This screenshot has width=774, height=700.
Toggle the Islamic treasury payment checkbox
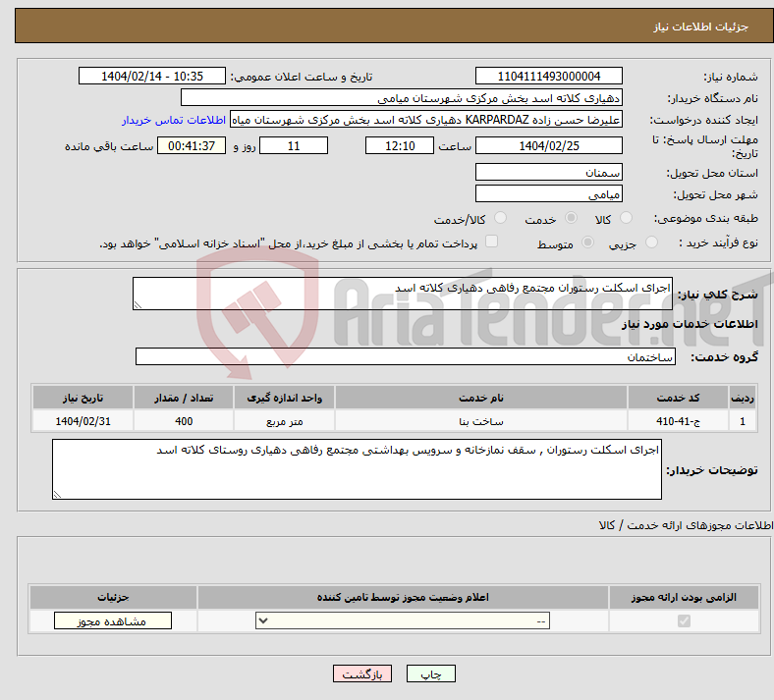point(491,242)
